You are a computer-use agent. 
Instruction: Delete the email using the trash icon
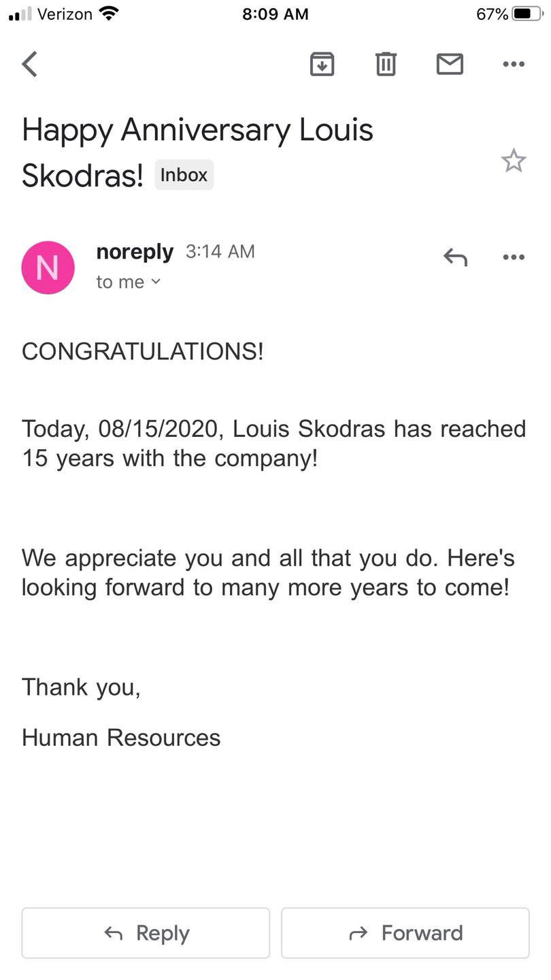pyautogui.click(x=386, y=64)
